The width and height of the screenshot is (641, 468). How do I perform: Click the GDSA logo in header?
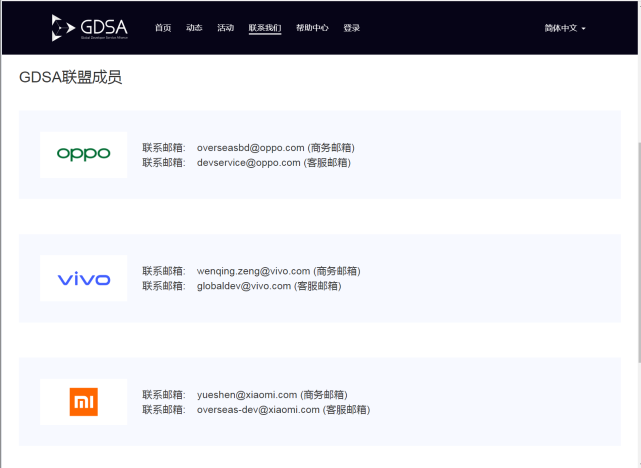[x=90, y=28]
